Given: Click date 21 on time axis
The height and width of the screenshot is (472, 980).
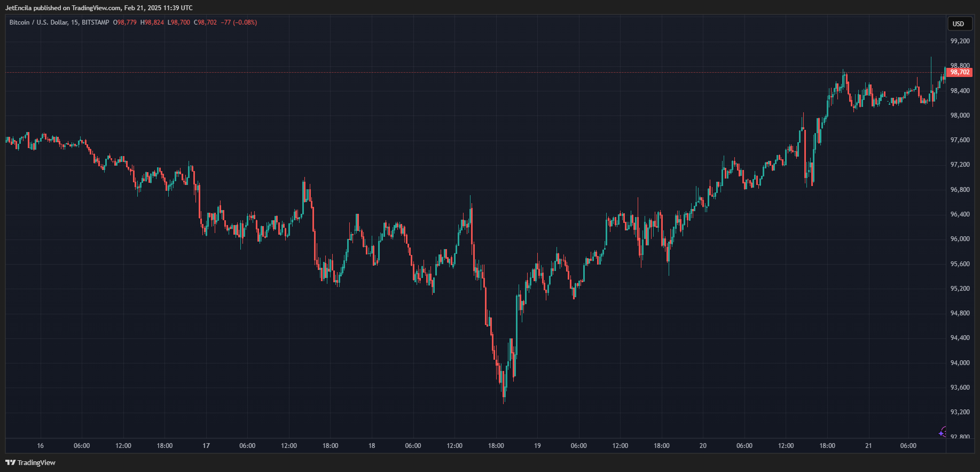Looking at the screenshot, I should 868,446.
